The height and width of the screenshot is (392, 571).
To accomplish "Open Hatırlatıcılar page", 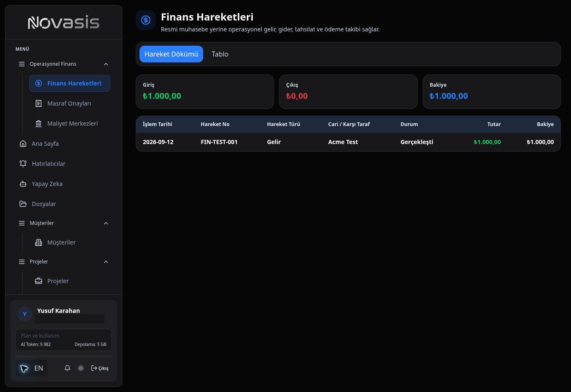I will coord(64,164).
